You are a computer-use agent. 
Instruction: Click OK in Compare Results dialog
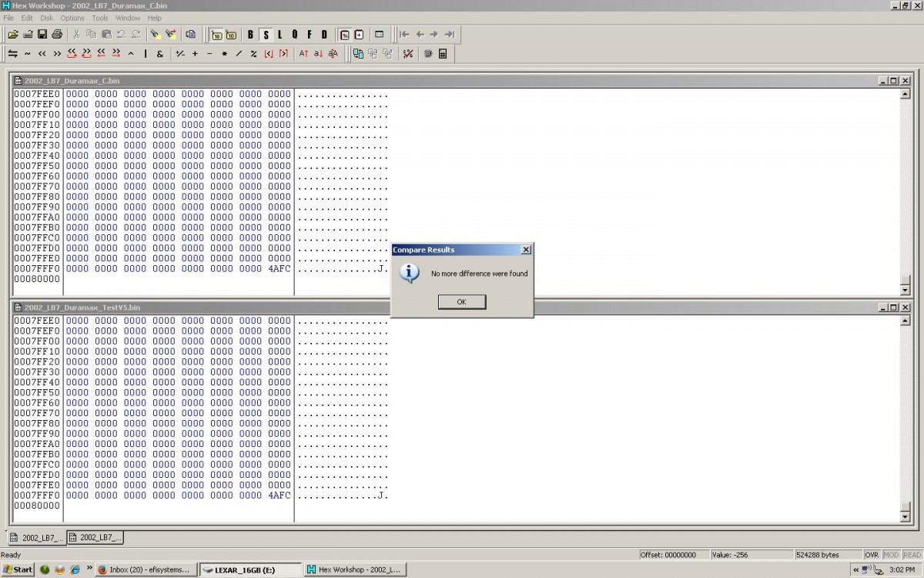pos(461,301)
